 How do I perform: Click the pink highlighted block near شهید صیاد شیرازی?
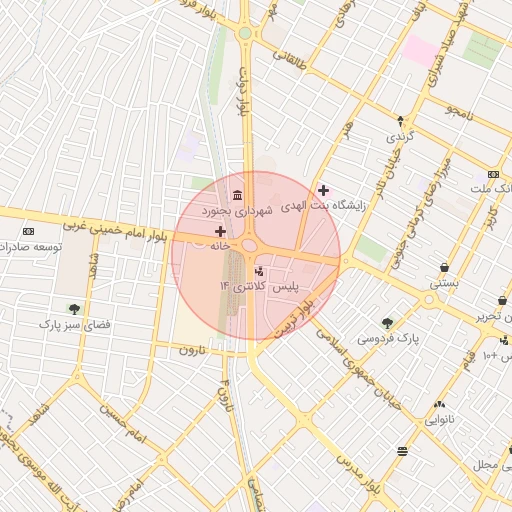pyautogui.click(x=421, y=50)
